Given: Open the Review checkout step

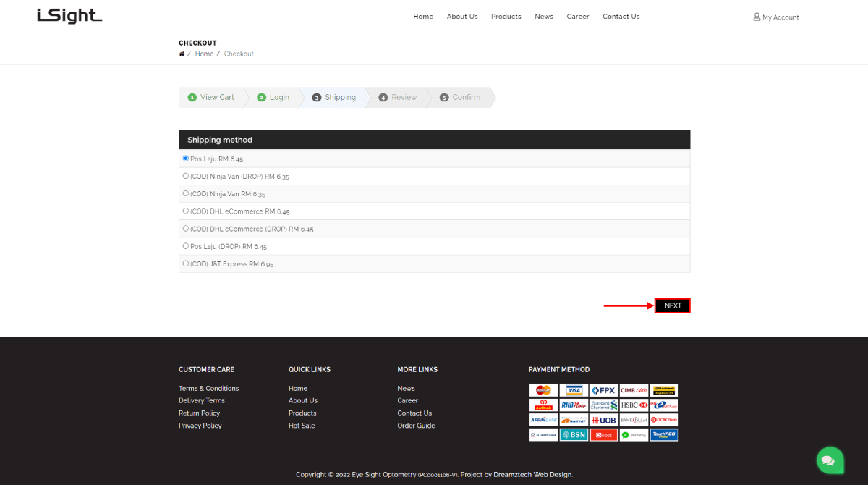Looking at the screenshot, I should (398, 98).
